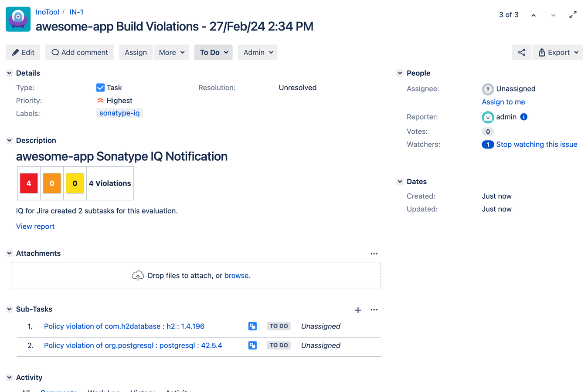The height and width of the screenshot is (392, 588).
Task: Click the admin reporter avatar
Action: 488,117
